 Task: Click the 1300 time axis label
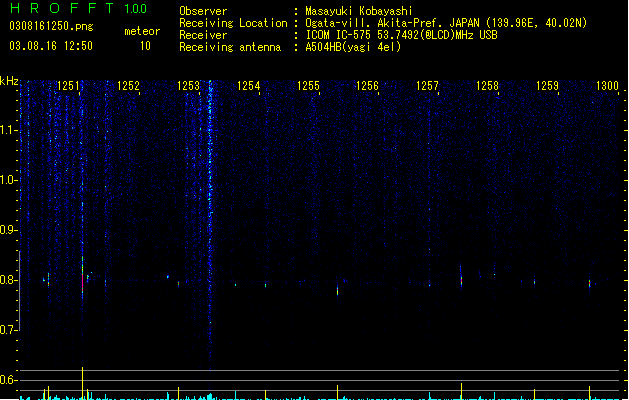[607, 86]
